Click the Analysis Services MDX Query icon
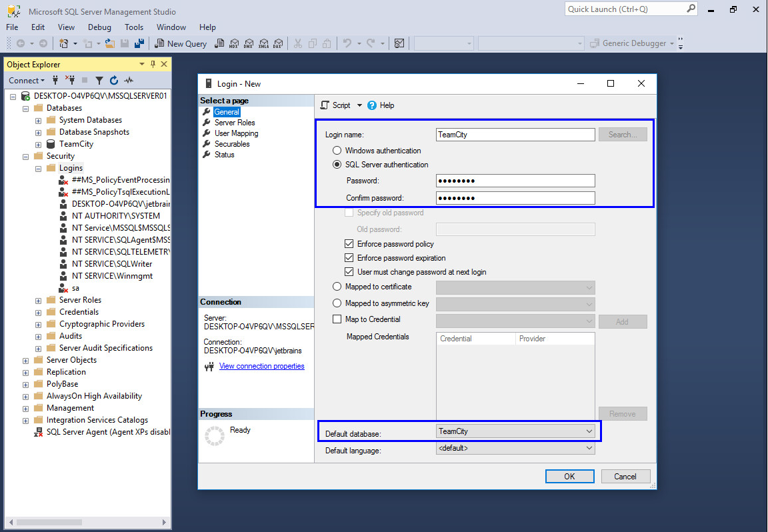Viewport: 768px width, 532px height. (233, 43)
